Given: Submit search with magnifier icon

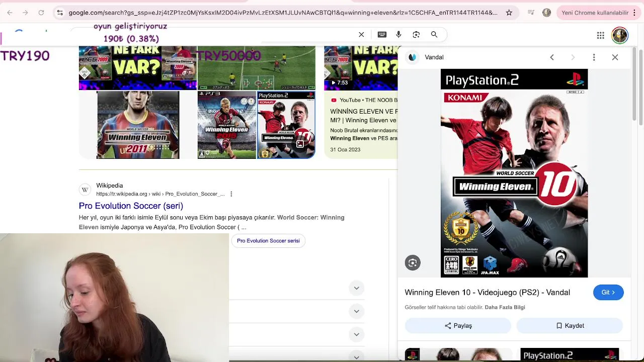Looking at the screenshot, I should 434,35.
